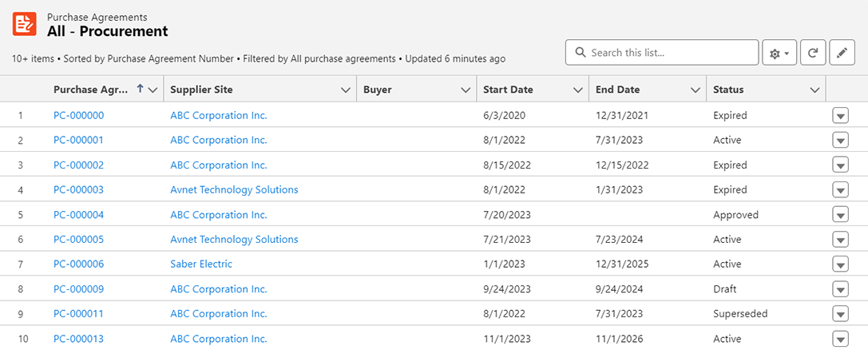
Task: Refresh the purchase agreements list
Action: coord(812,54)
